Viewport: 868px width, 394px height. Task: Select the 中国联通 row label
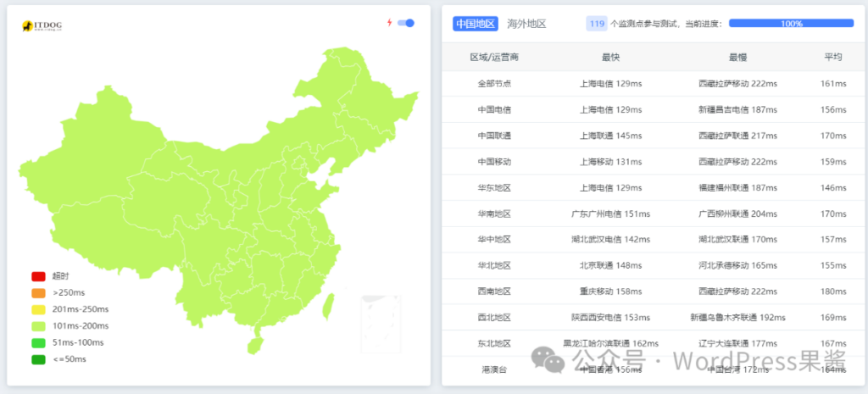(494, 136)
